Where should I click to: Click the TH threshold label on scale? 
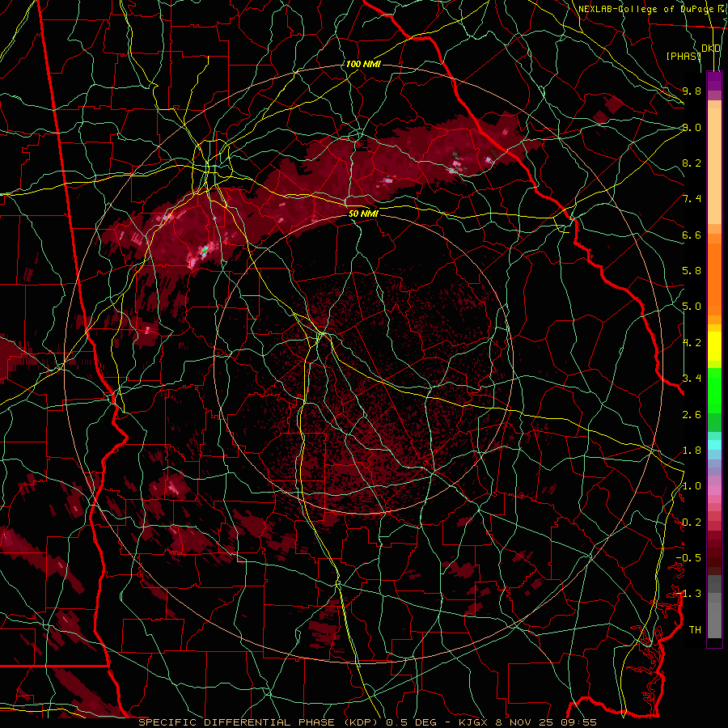695,630
